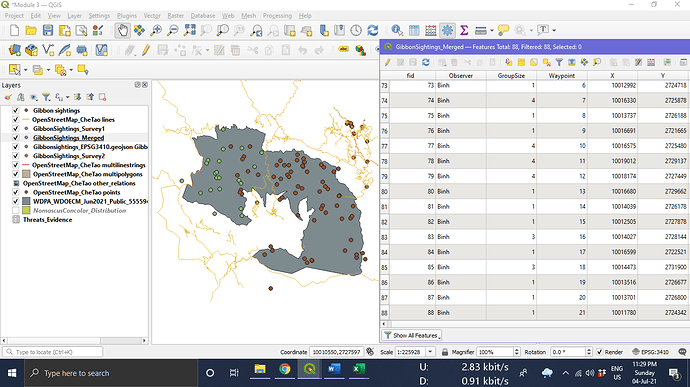This screenshot has width=690, height=387.
Task: Select the Pan Map hand tool
Action: [x=122, y=30]
